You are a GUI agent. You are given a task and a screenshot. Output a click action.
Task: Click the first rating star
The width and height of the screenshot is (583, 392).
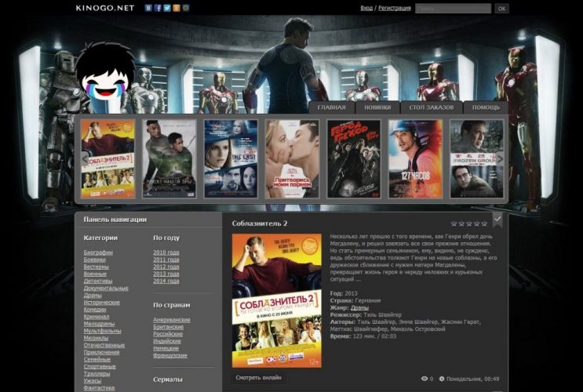[454, 223]
